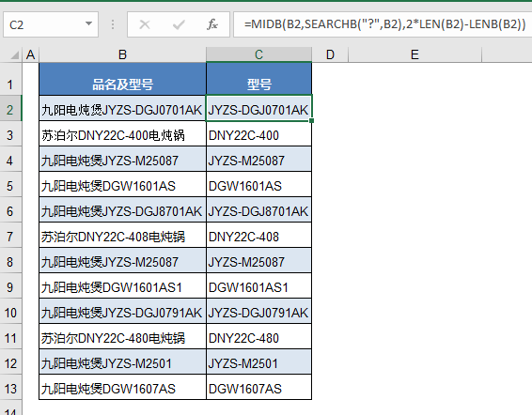Select cell 苏泊尔DNY22C-400电炖锅

coord(122,134)
